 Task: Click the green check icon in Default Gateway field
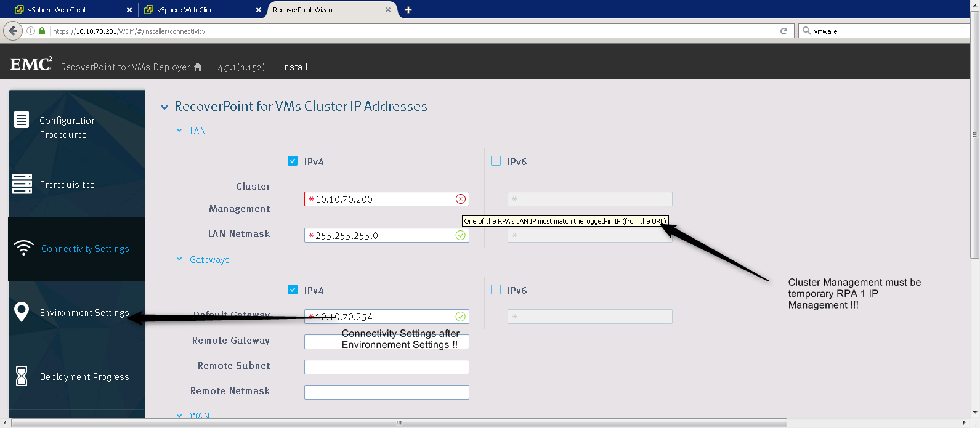point(460,317)
